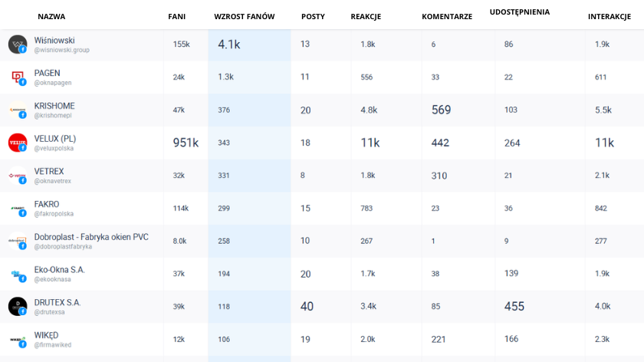Sort table by FANI column header
This screenshot has width=644, height=362.
coord(176,16)
